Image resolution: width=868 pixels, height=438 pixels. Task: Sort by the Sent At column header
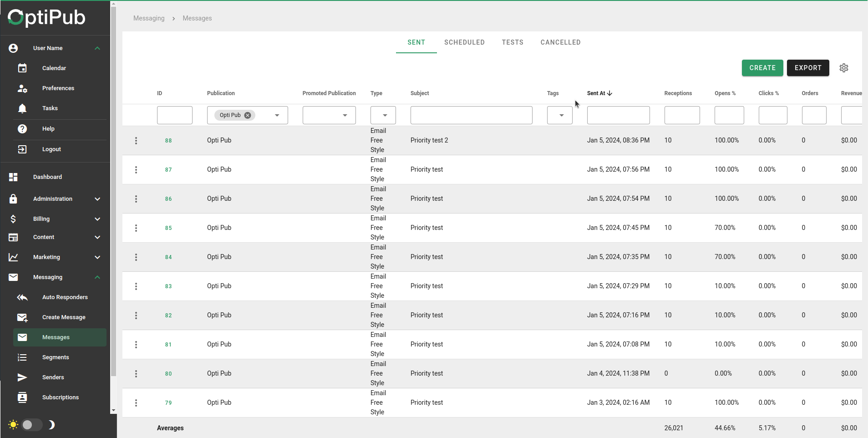coord(599,93)
